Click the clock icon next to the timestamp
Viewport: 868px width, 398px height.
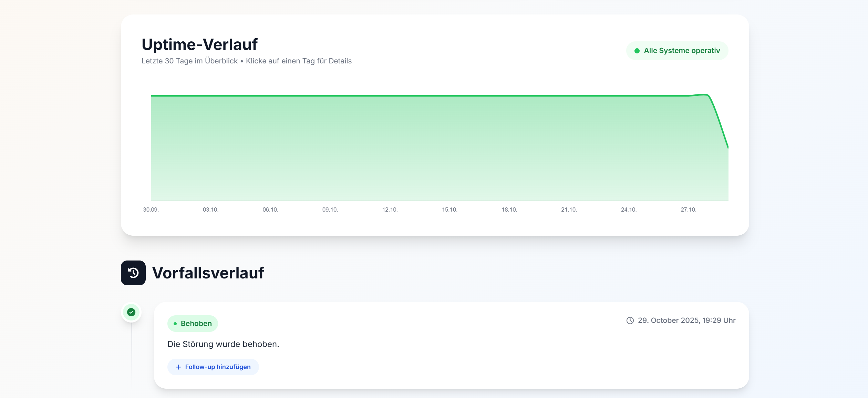630,320
